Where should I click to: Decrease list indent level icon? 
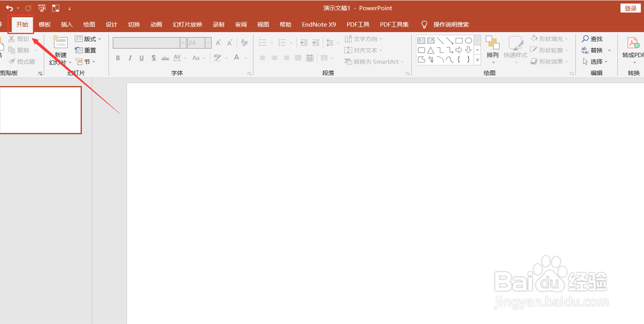[304, 43]
